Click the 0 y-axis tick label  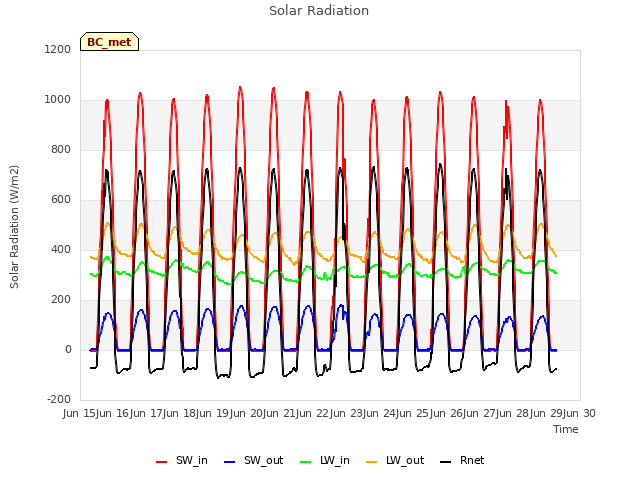coord(68,349)
